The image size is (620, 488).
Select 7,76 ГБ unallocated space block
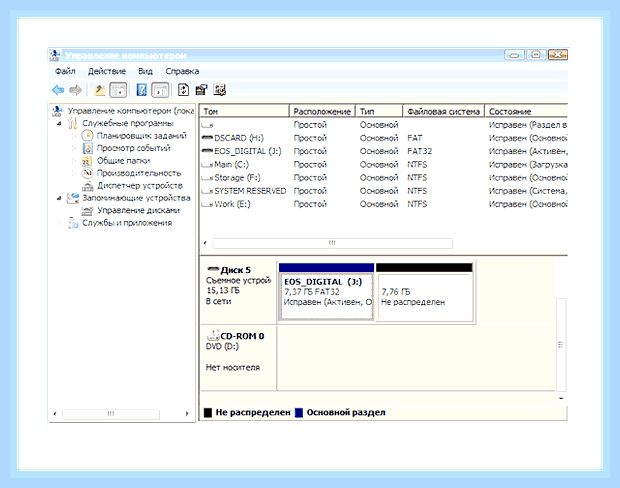[x=425, y=292]
